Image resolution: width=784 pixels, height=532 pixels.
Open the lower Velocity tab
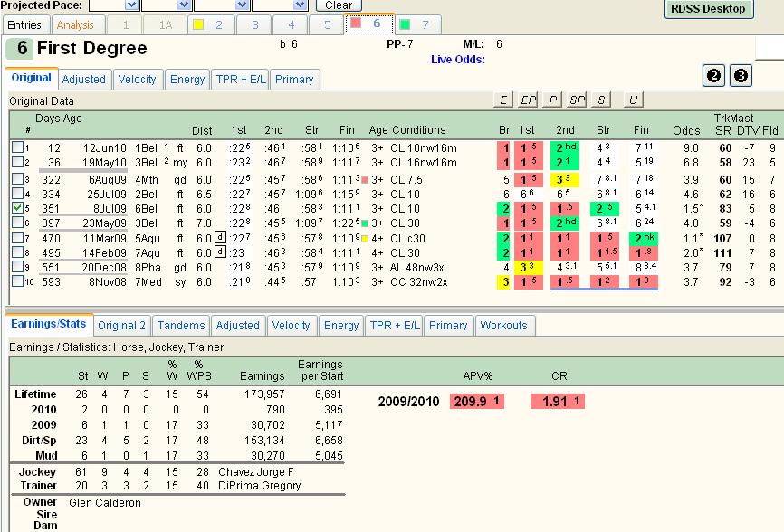(291, 326)
